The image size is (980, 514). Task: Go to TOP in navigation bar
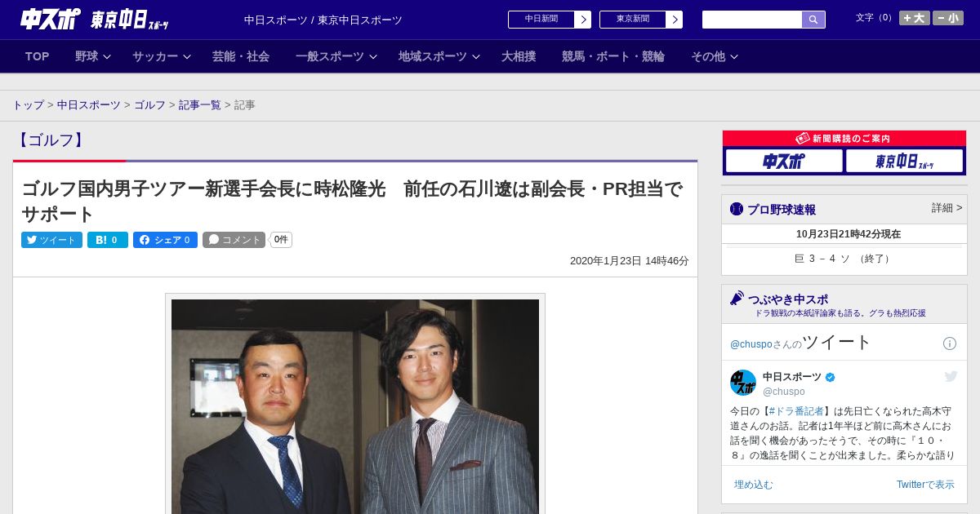[37, 56]
